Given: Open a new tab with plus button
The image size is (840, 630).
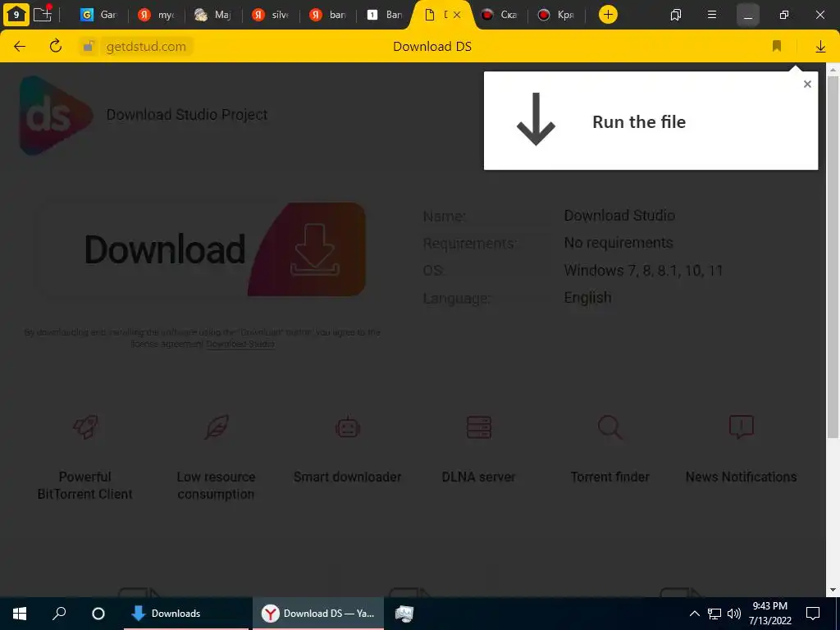Looking at the screenshot, I should [x=608, y=15].
